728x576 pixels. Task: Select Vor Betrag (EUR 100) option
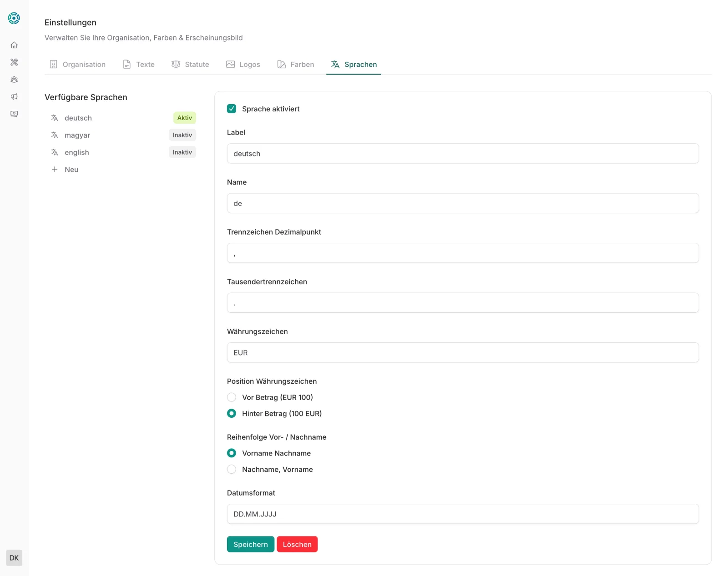pos(232,397)
